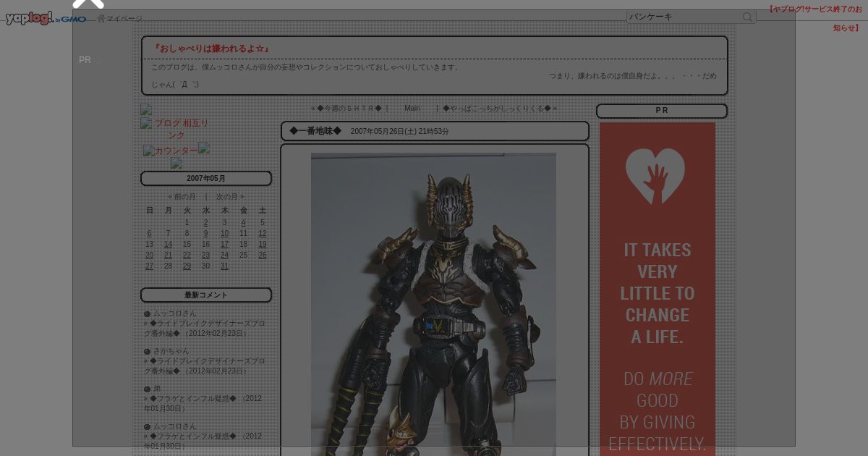Open next post ◆やっぱこっちがしっくりくる◆

coord(499,109)
